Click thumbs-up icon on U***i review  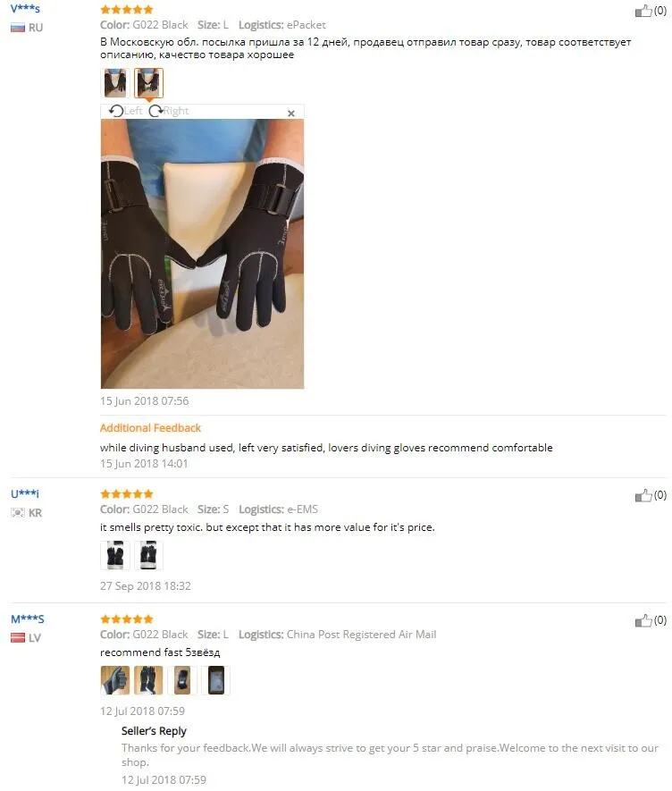coord(643,495)
